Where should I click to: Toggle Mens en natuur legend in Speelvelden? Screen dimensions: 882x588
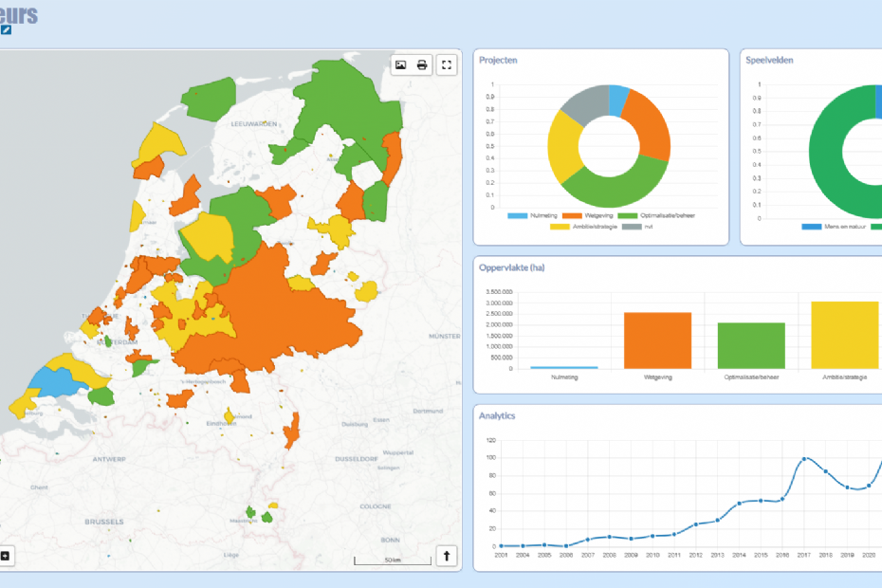827,226
